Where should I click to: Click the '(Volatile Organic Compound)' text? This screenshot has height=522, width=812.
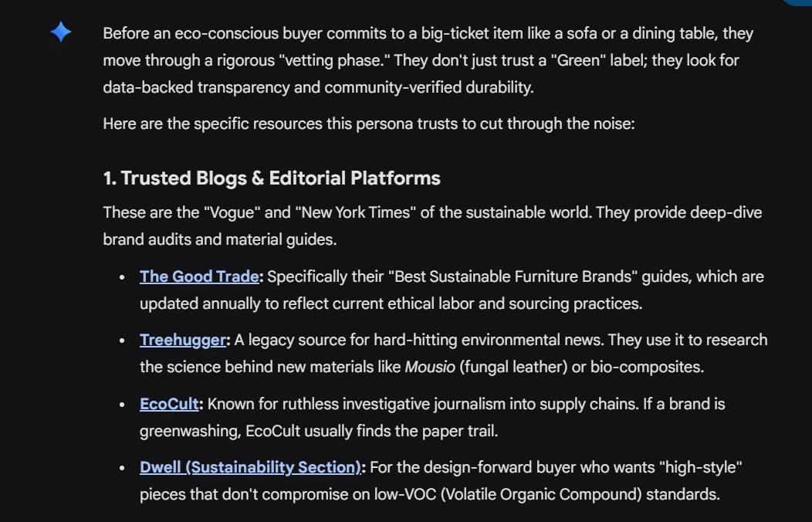pos(539,494)
